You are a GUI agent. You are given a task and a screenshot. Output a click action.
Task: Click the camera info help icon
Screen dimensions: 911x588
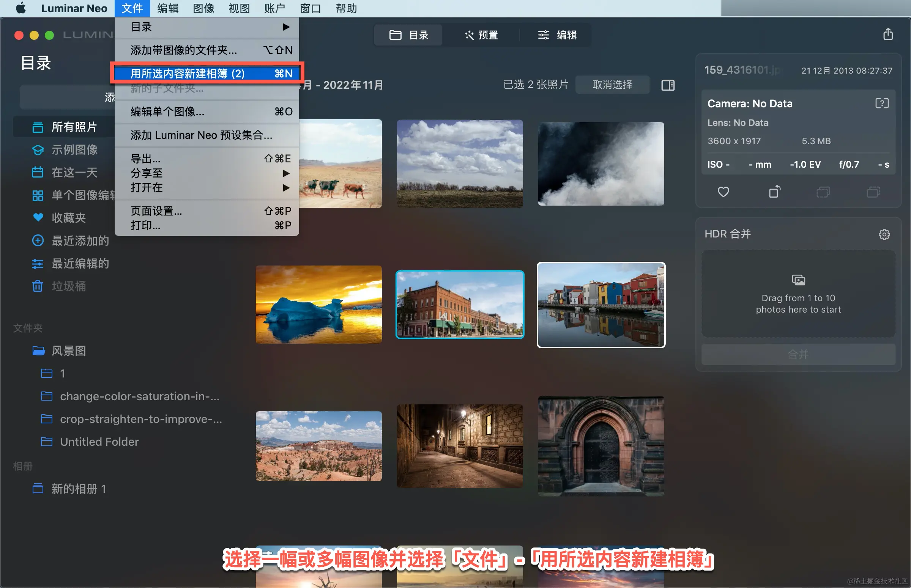[882, 104]
